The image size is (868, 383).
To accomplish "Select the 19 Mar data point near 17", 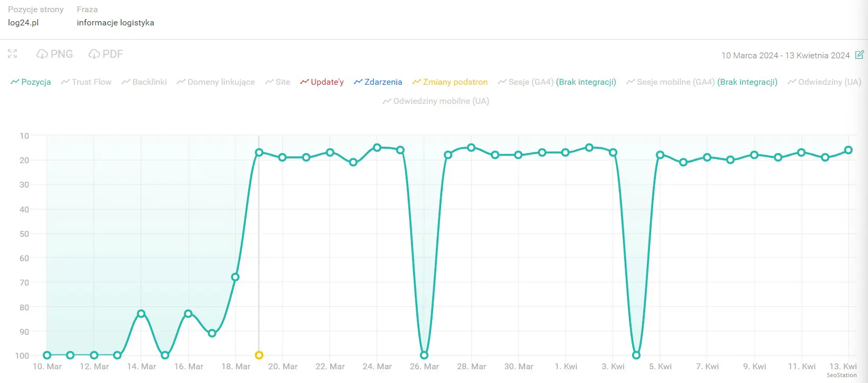I will (259, 152).
